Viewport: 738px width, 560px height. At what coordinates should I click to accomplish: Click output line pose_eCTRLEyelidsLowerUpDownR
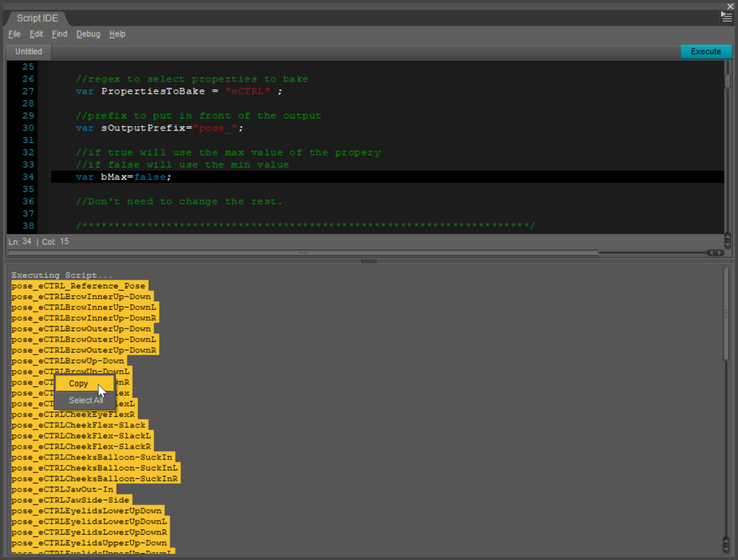pos(89,532)
